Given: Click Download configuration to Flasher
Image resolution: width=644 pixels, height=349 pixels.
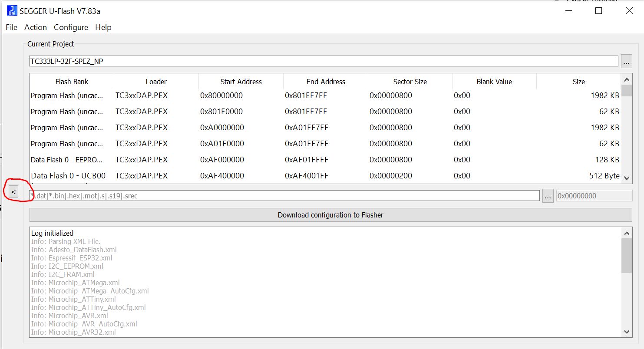Looking at the screenshot, I should (330, 215).
